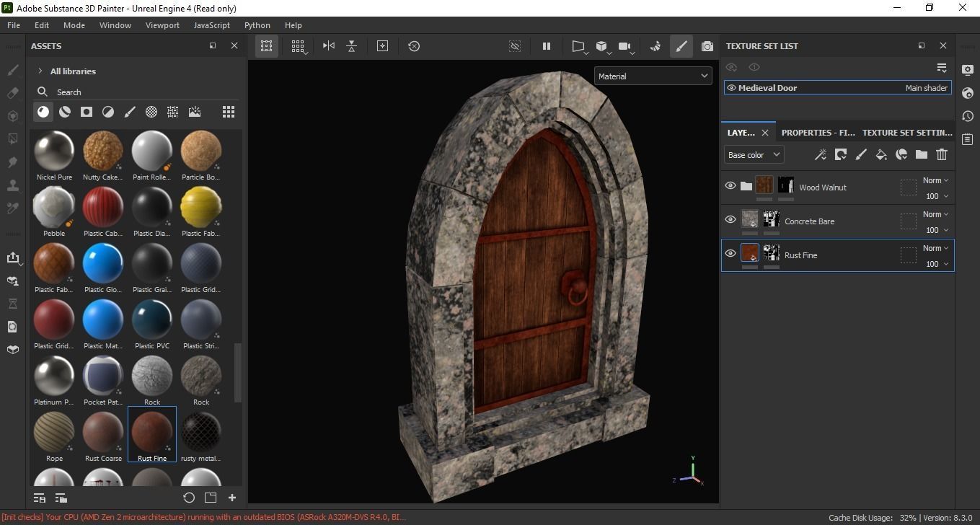Click the camera settings video icon
This screenshot has width=980, height=525.
pos(626,46)
